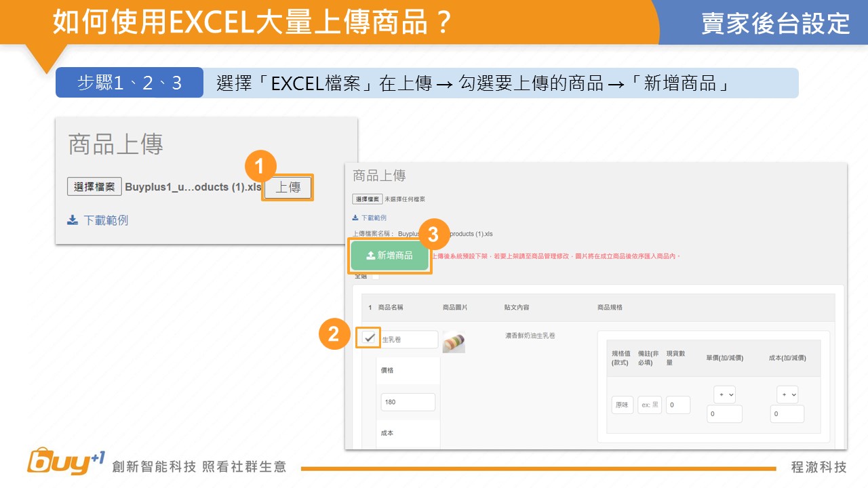Click 選擇檔案 beside 未選擇任何檔案
The image size is (868, 488).
[x=367, y=199]
